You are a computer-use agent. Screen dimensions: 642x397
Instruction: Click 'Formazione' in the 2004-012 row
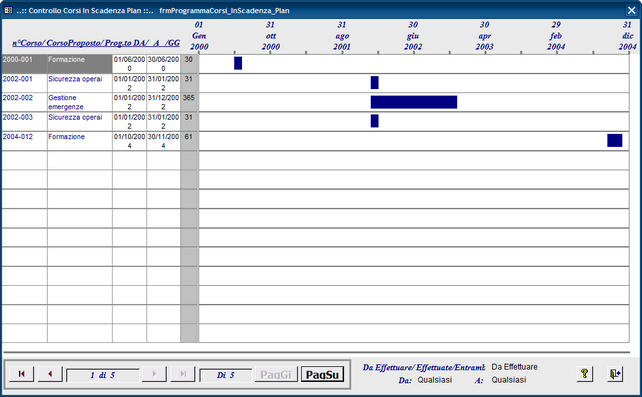(66, 137)
